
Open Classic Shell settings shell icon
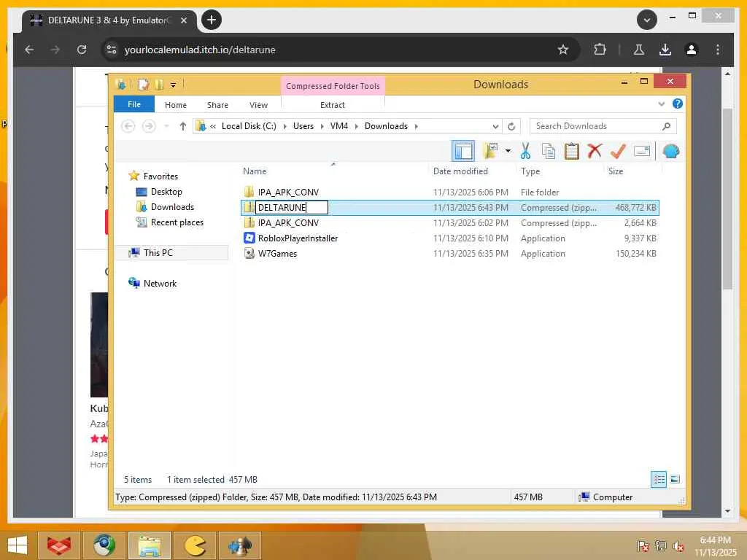[671, 152]
